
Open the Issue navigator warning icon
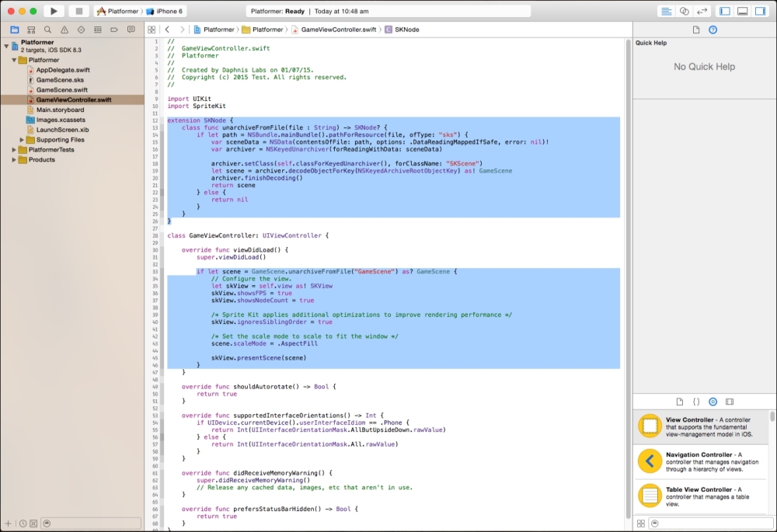point(64,30)
